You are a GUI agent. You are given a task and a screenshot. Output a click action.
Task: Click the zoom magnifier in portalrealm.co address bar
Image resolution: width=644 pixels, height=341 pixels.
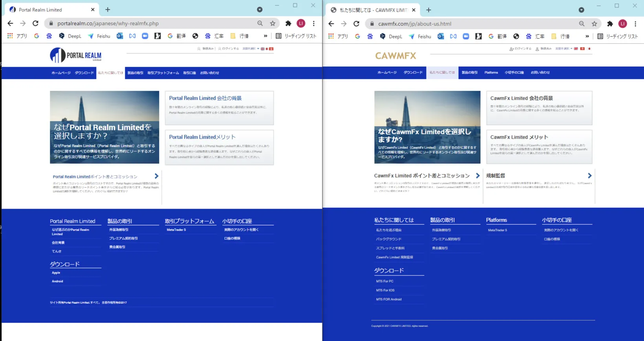tap(260, 24)
